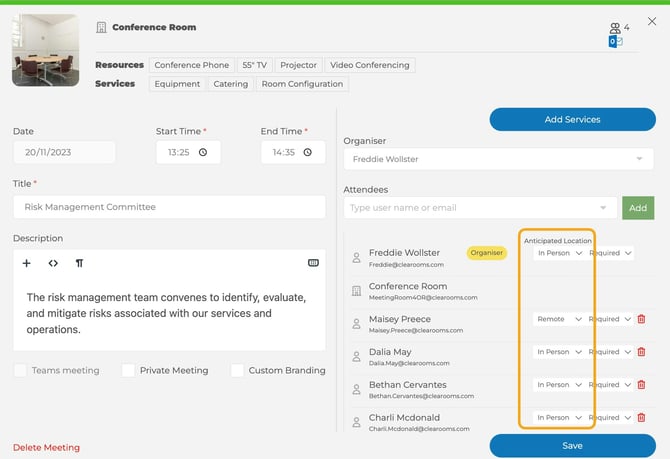Enable the Teams meeting checkbox

click(21, 370)
